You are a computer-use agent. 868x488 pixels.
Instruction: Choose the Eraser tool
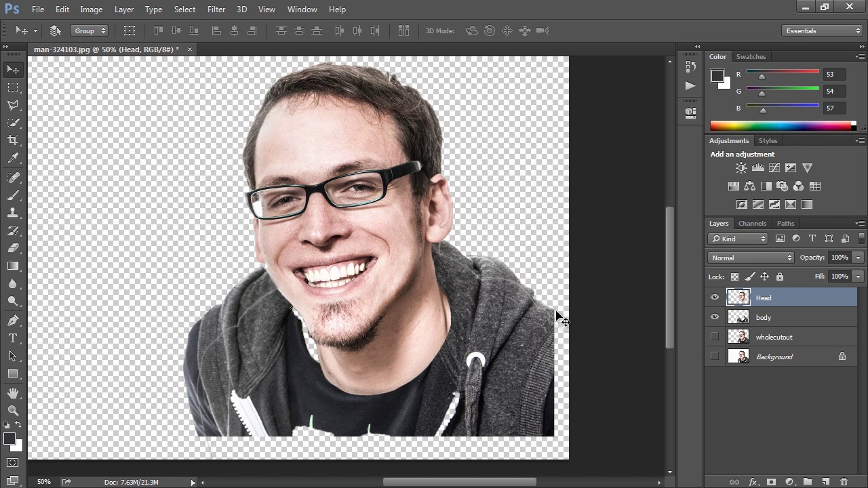[13, 248]
